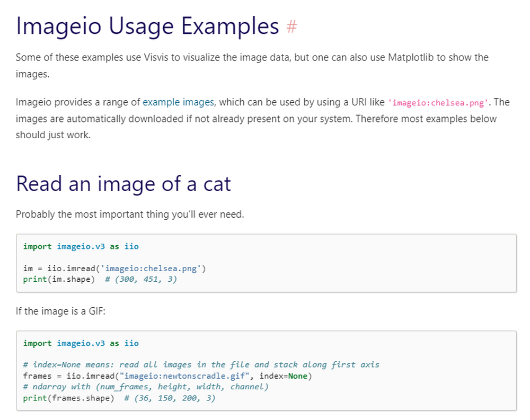Open the 'example images' hyperlink

point(178,102)
